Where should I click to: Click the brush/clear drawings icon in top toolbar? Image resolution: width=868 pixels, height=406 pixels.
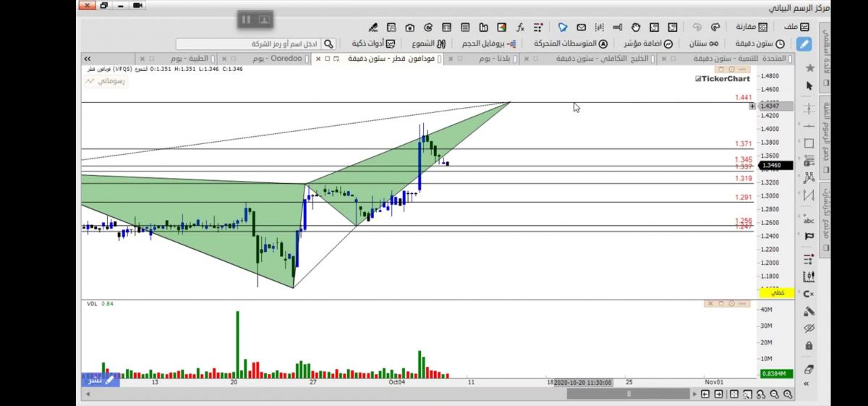point(373,27)
